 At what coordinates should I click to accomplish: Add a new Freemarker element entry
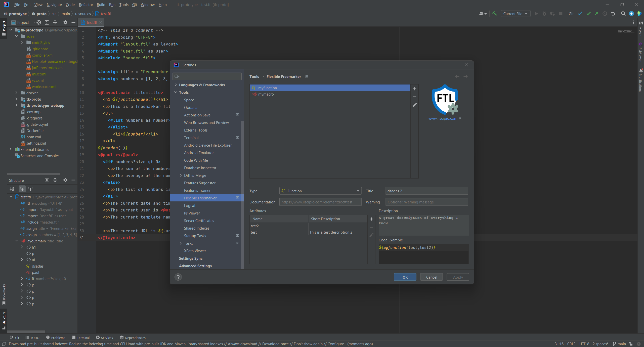(x=415, y=89)
